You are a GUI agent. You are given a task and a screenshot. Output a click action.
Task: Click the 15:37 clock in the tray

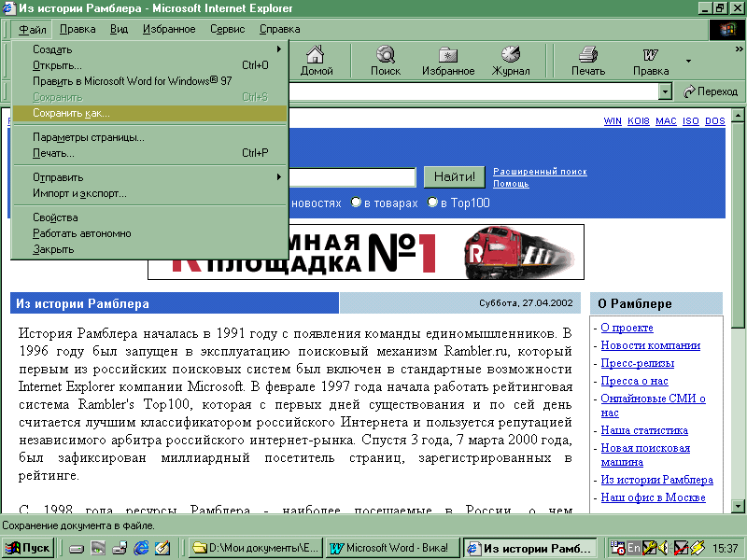725,549
